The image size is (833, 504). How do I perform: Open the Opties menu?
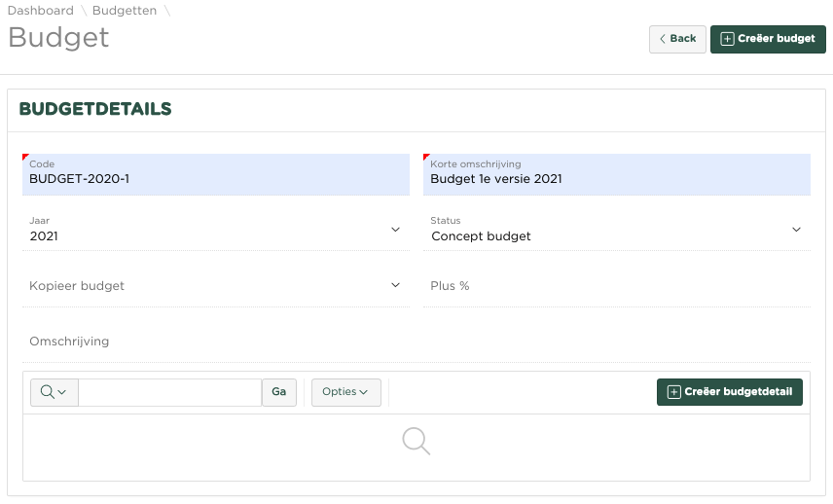(x=345, y=392)
